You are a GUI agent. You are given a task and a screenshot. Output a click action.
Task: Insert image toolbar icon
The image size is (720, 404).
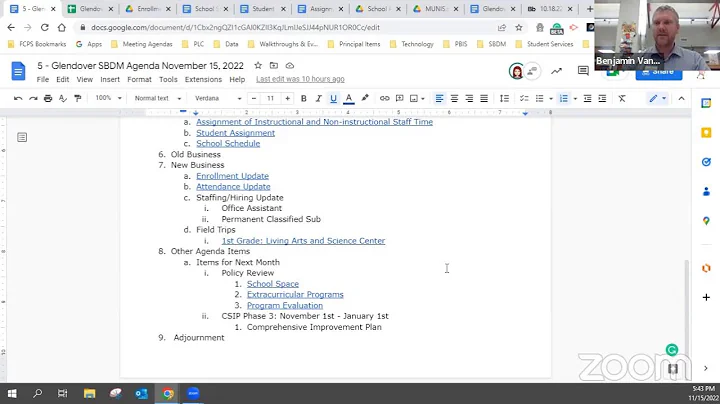[414, 98]
